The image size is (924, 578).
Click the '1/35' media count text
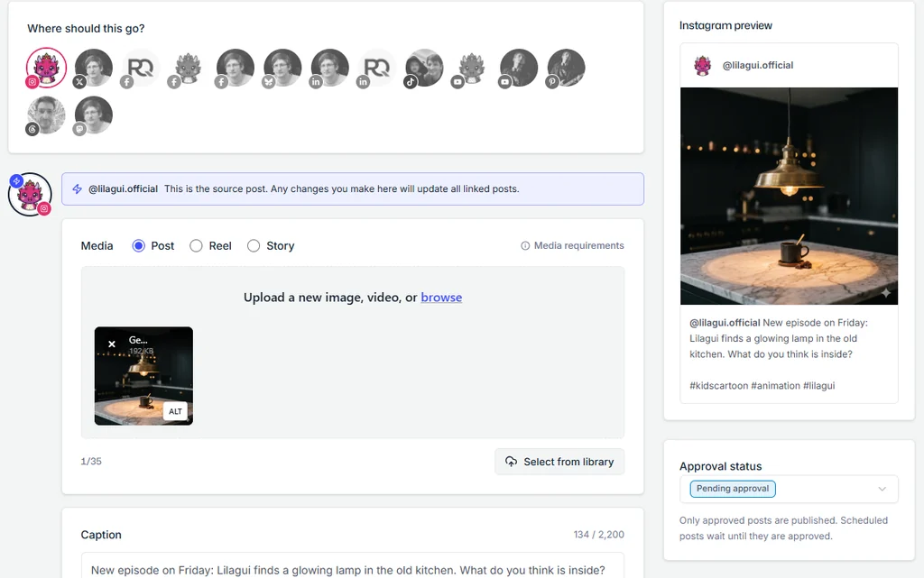(91, 462)
